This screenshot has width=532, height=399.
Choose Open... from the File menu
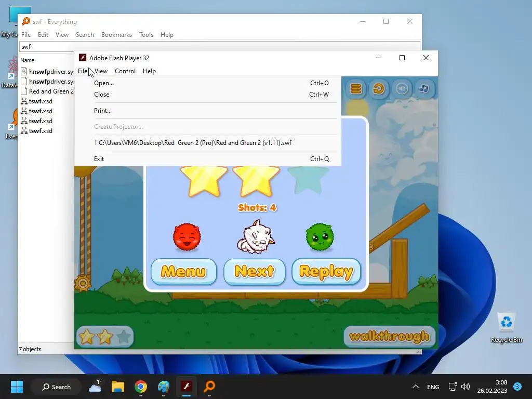208,83
